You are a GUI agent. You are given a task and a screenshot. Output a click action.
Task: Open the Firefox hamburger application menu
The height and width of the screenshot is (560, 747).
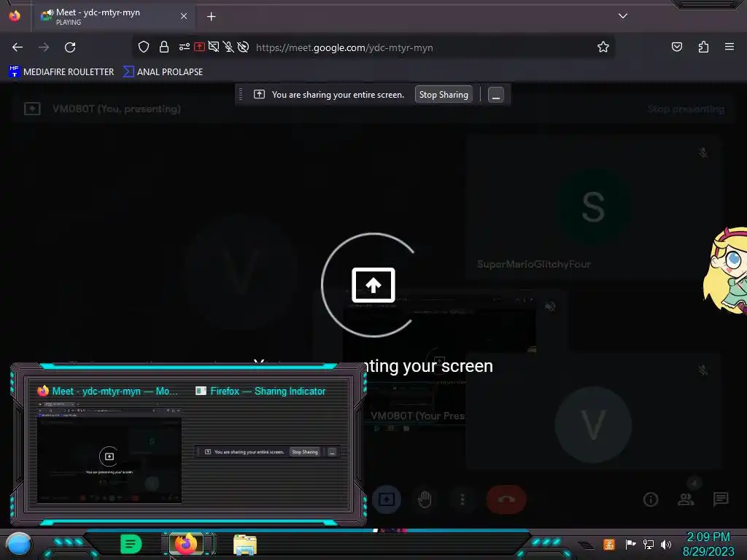[x=729, y=47]
